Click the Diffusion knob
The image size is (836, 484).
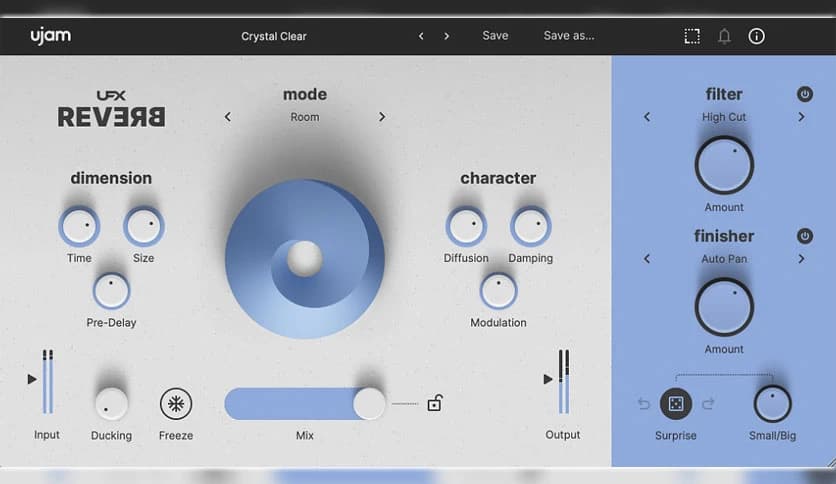coord(466,226)
